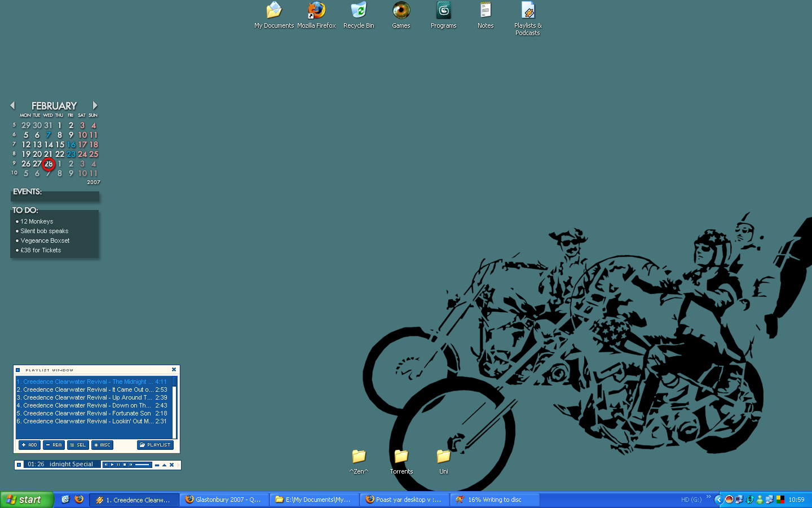Screen dimensions: 812x508
Task: Switch to Glastonbury 2007 Firefox taskbar item
Action: (224, 500)
